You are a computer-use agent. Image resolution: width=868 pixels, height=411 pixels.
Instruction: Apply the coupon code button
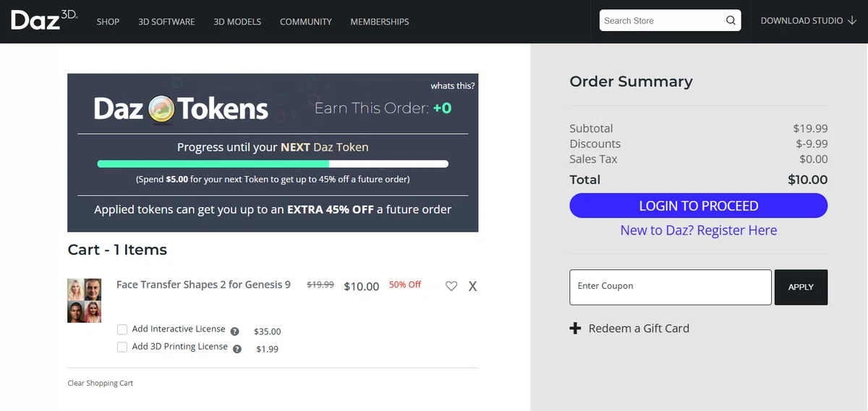(x=801, y=287)
